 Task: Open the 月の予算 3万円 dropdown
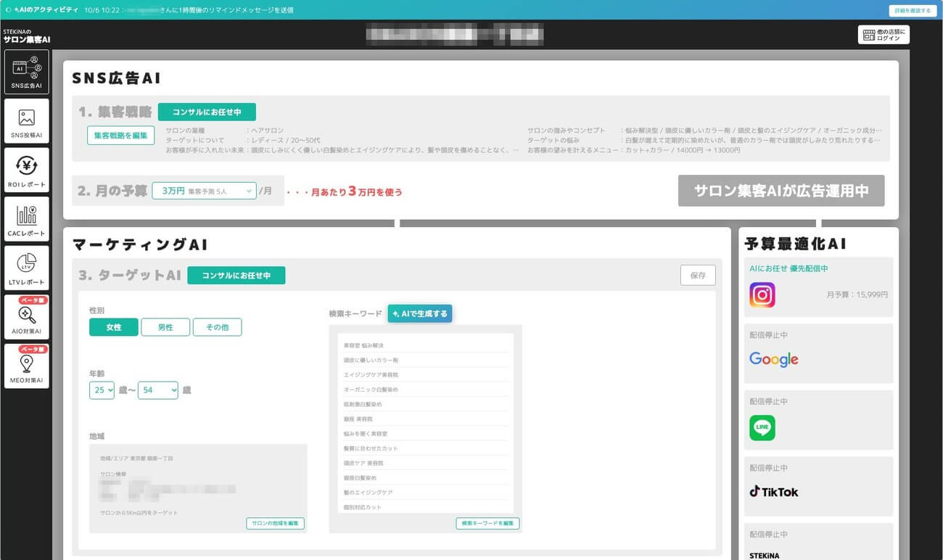[x=205, y=191]
